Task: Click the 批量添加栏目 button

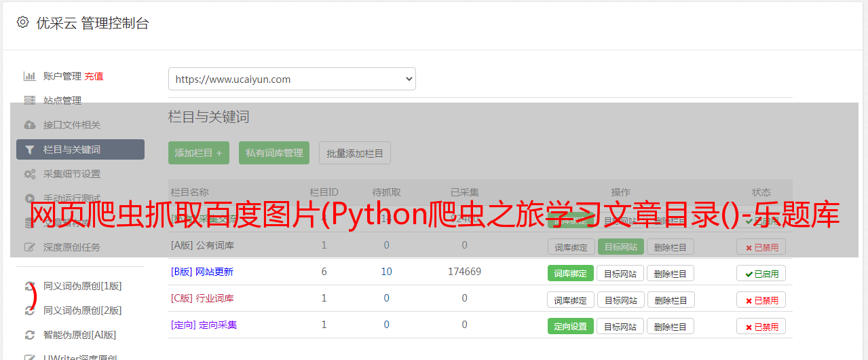Action: (x=355, y=153)
